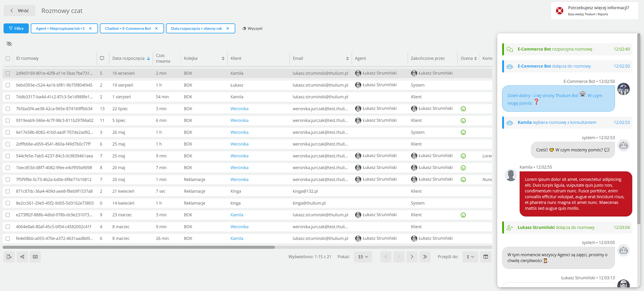Jump to last page double arrow
This screenshot has width=644, height=291.
425,257
